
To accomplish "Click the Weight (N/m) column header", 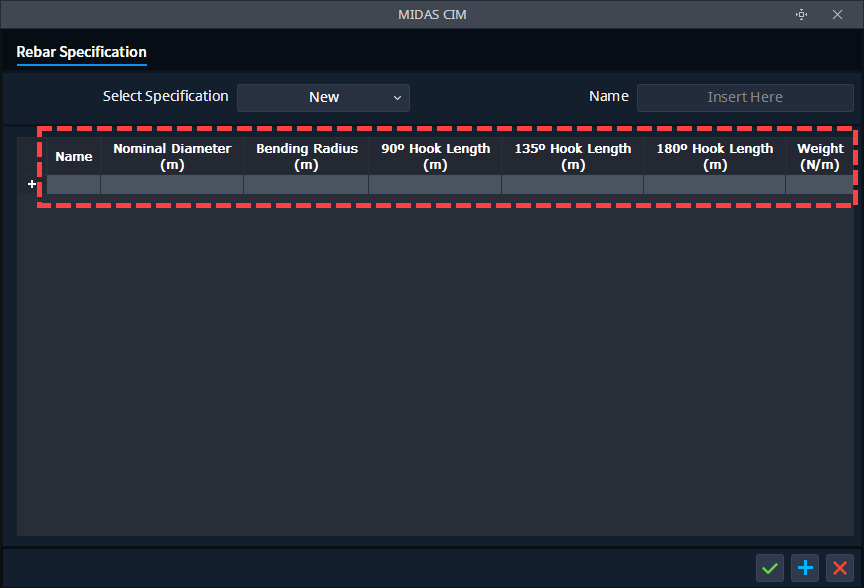I will pos(820,156).
